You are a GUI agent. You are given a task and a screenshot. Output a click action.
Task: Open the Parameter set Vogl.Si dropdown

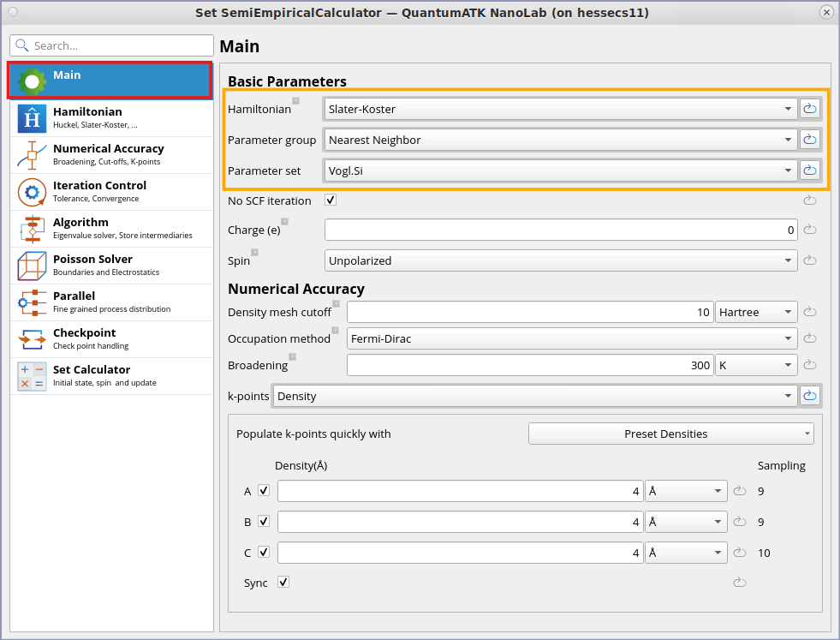click(x=561, y=170)
